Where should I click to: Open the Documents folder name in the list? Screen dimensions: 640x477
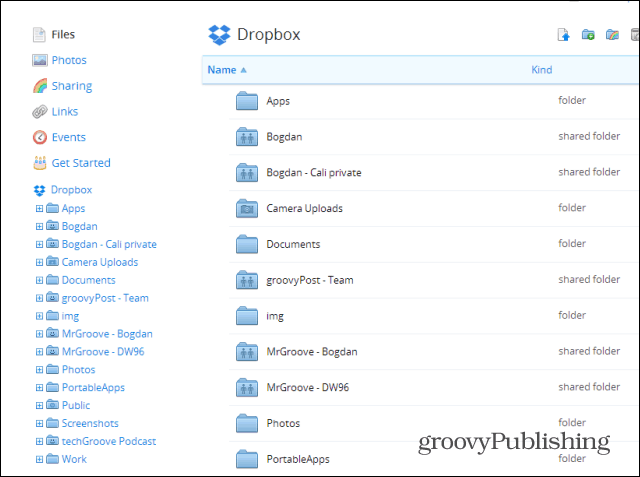[x=293, y=244]
